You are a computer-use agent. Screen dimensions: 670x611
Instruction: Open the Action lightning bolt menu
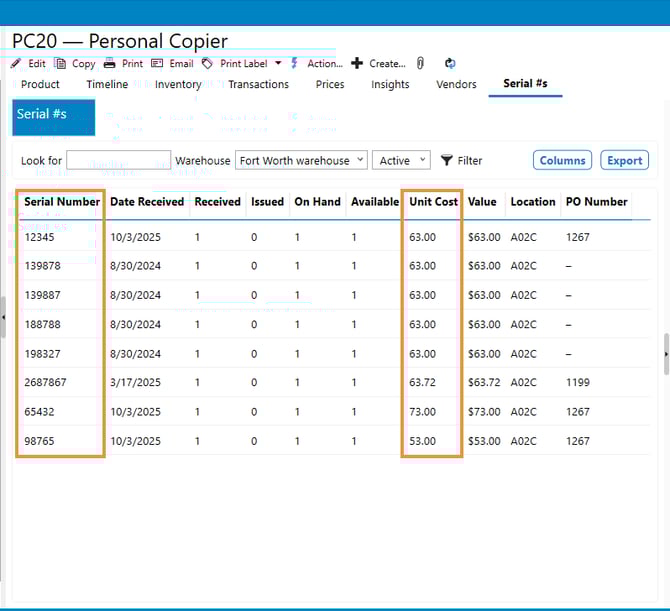click(x=295, y=63)
